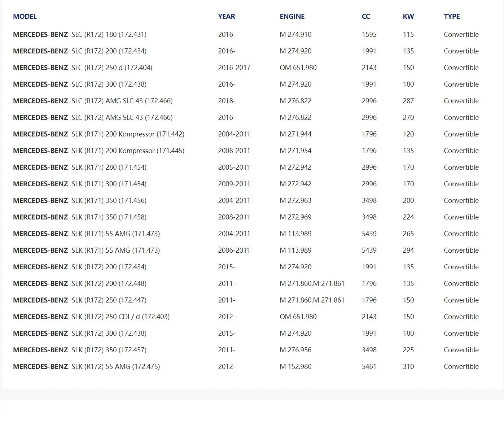The image size is (504, 431).
Task: Click engine code M 271.954
Action: (295, 151)
